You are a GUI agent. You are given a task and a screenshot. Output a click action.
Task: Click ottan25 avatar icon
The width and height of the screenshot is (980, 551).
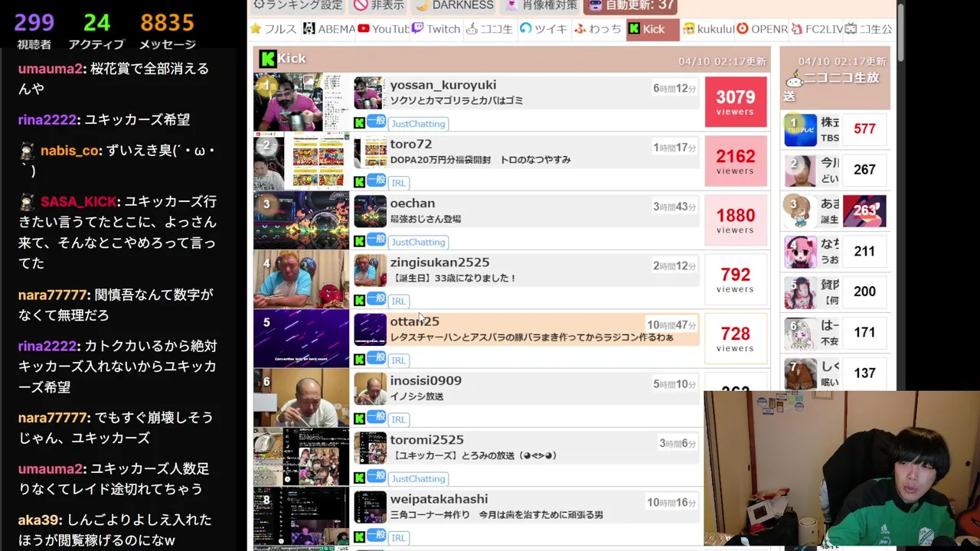370,330
